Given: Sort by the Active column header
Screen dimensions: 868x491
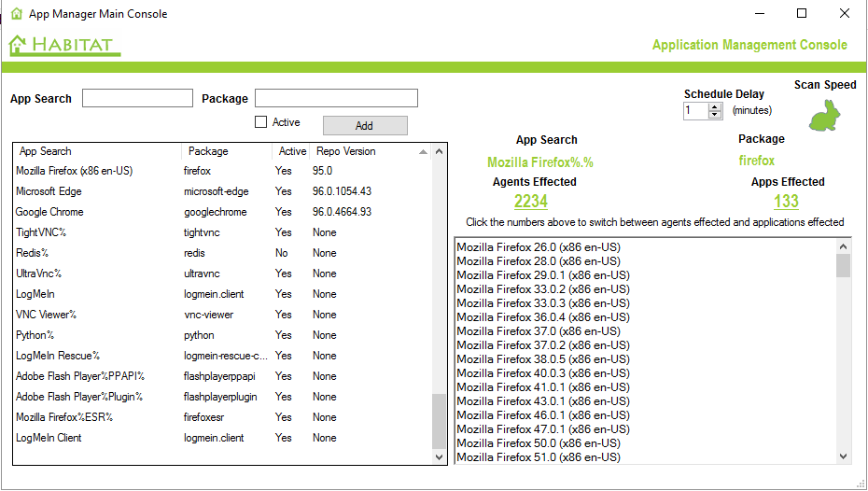Looking at the screenshot, I should 292,151.
